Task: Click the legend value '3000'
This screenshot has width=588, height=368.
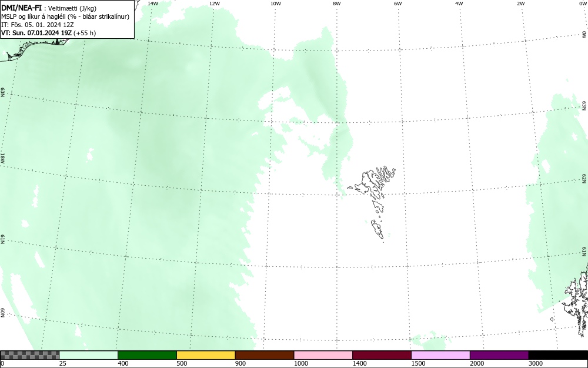Action: pos(536,363)
